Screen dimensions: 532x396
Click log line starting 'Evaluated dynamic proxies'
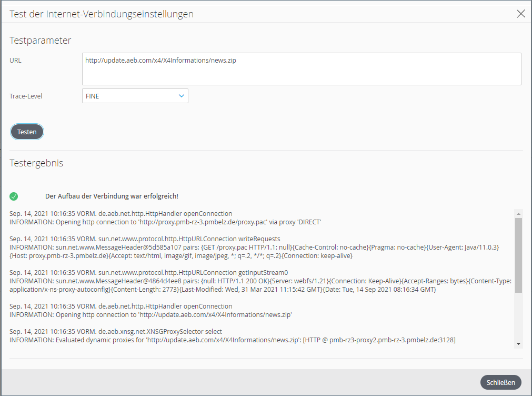pyautogui.click(x=233, y=340)
